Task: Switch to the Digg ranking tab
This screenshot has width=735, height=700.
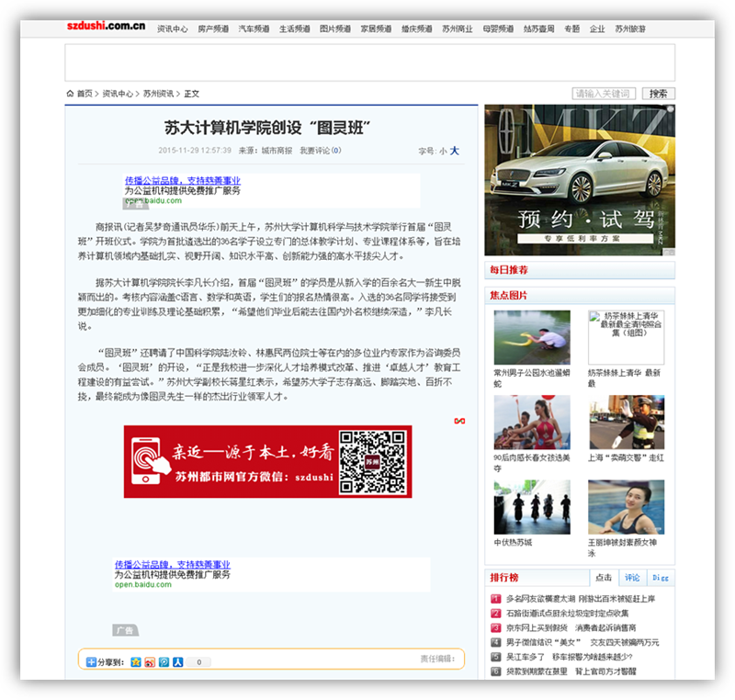Action: 661,578
